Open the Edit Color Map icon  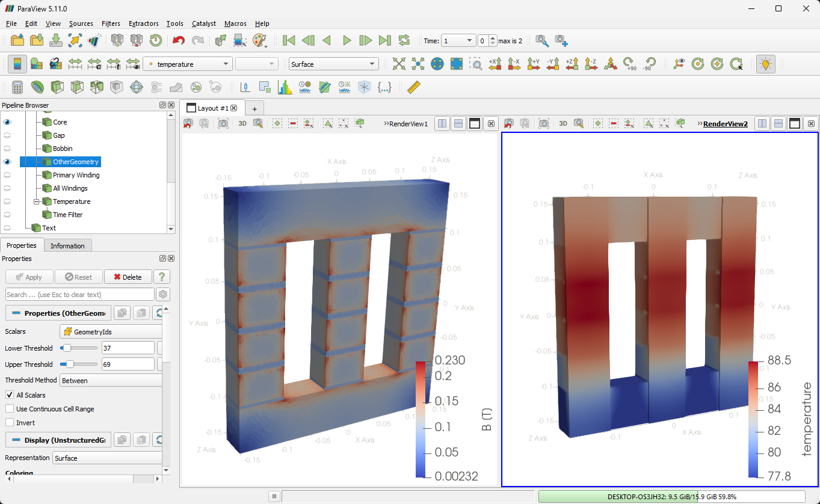[x=37, y=64]
